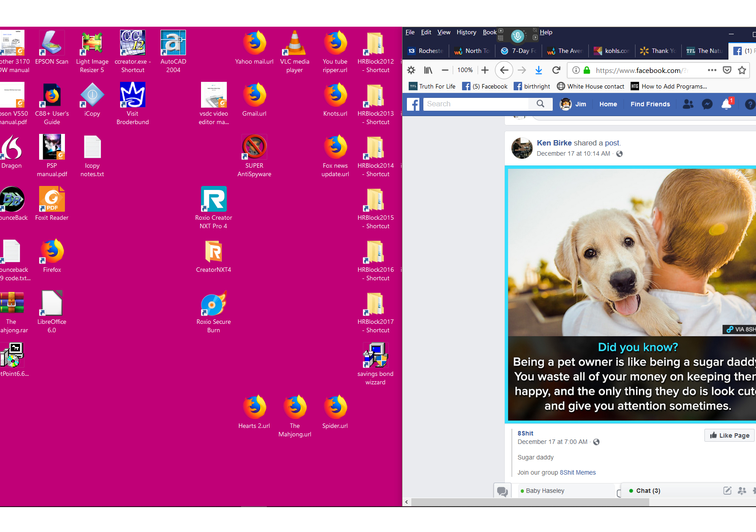Reset page zoom by clicking 100%
This screenshot has height=532, width=756.
point(465,70)
